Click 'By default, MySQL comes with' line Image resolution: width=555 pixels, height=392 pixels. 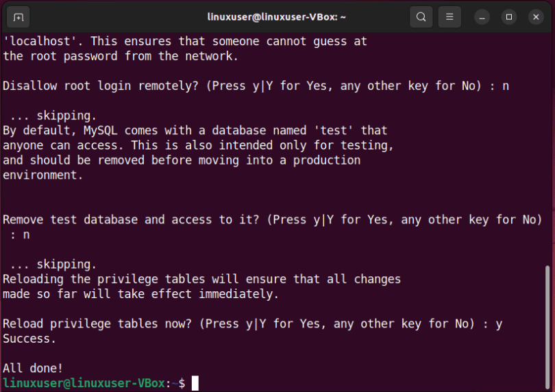coord(195,130)
